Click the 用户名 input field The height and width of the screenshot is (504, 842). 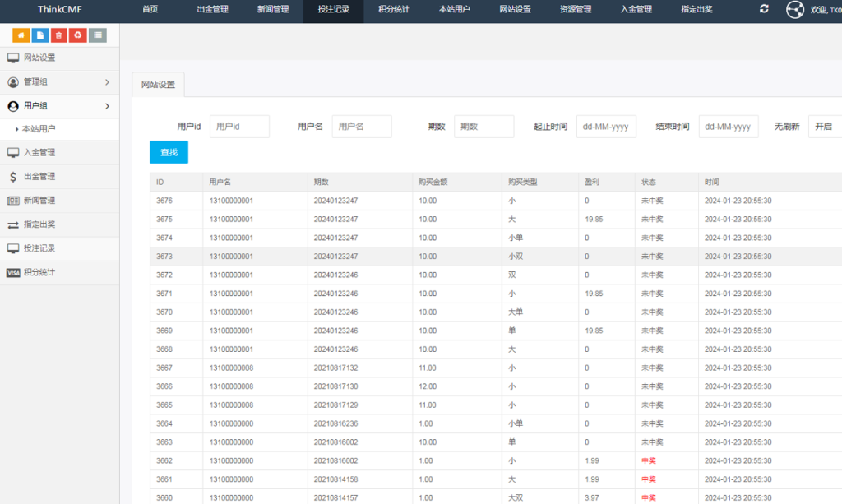point(364,126)
